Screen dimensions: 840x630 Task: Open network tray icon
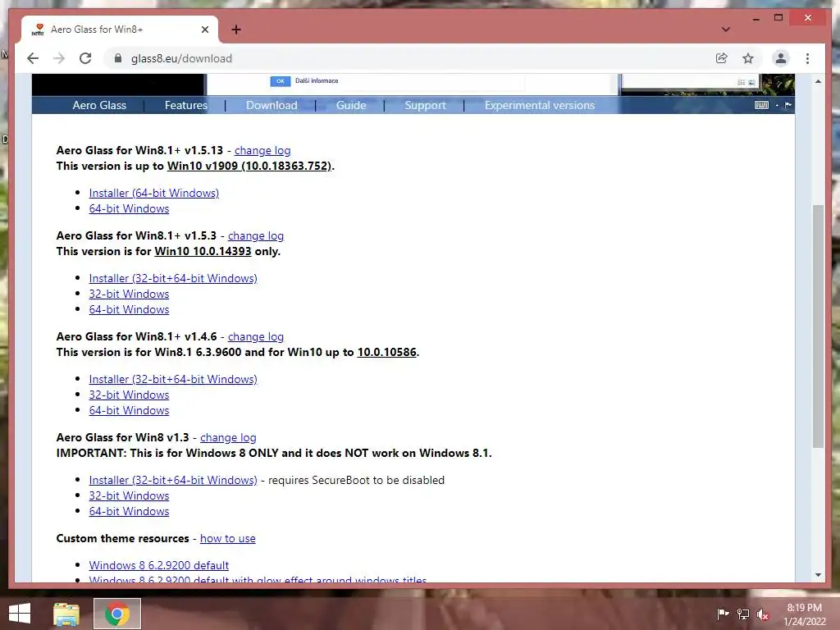coord(743,614)
